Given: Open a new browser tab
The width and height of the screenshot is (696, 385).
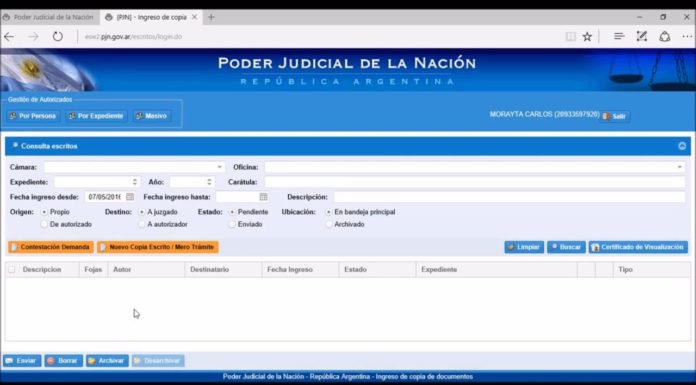Looking at the screenshot, I should tap(211, 17).
